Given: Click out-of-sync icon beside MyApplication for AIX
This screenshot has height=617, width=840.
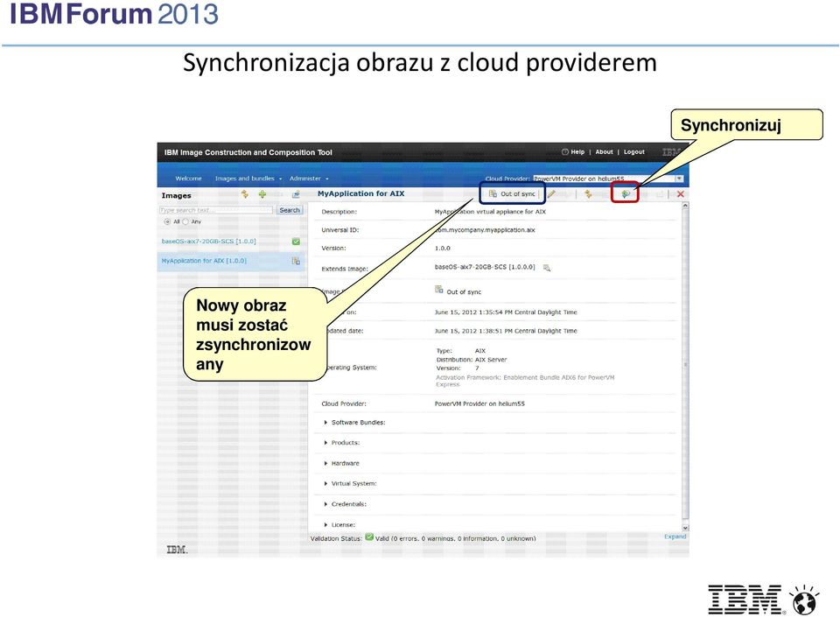Looking at the screenshot, I should pos(296,261).
